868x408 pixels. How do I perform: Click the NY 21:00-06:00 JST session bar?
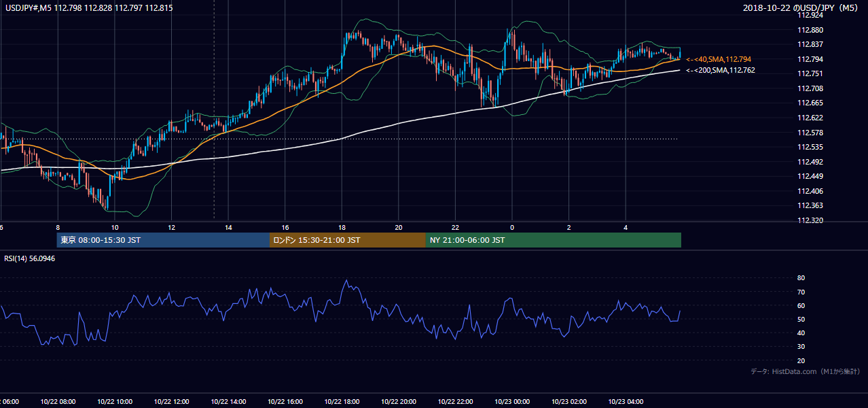click(x=554, y=240)
